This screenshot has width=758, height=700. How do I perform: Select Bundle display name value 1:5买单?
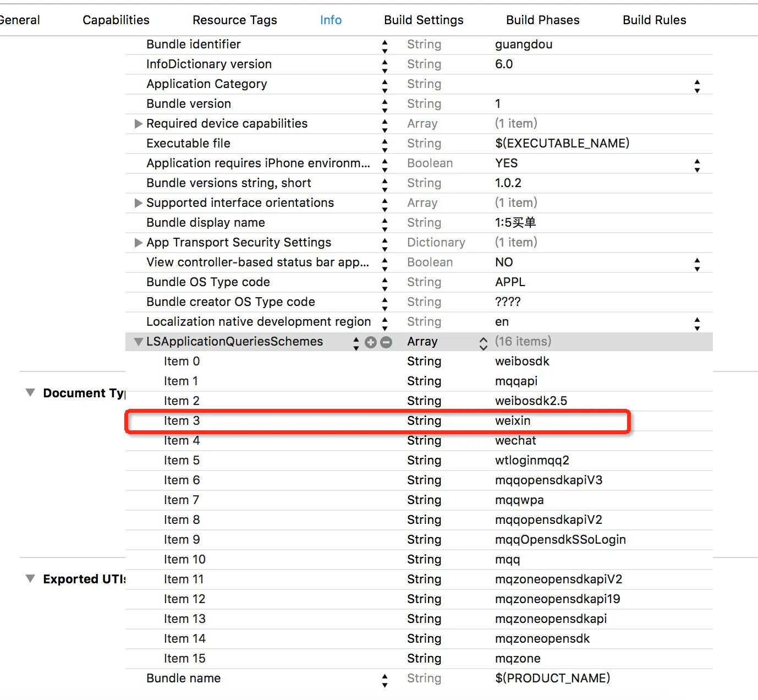pyautogui.click(x=515, y=222)
